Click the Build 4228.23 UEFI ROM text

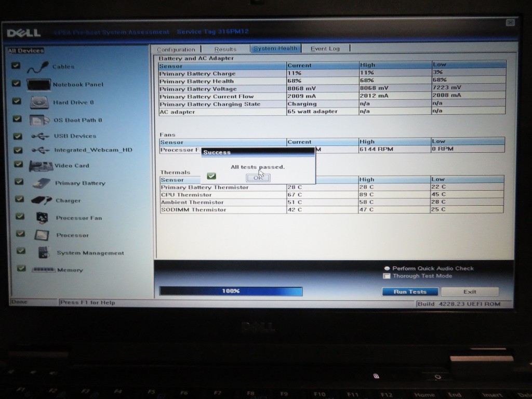point(459,304)
